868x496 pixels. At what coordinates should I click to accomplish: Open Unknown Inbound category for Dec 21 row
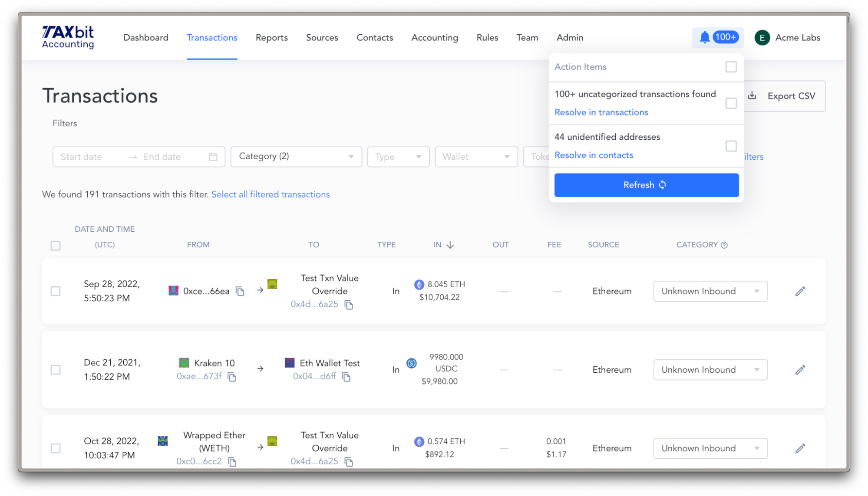point(710,370)
